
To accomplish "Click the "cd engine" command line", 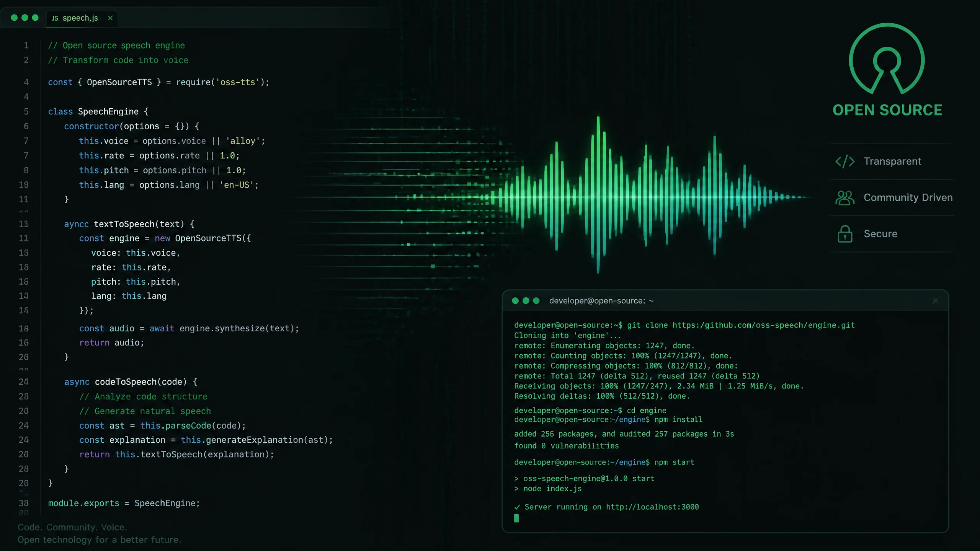I will [x=590, y=411].
